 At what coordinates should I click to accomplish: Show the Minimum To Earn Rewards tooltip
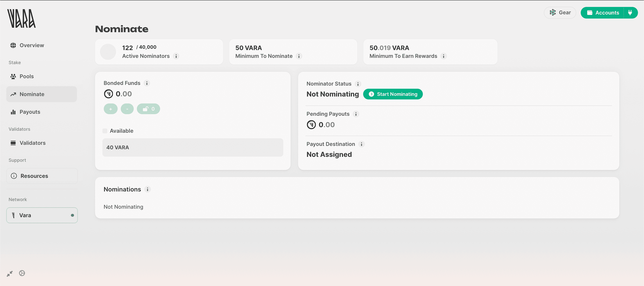click(444, 56)
